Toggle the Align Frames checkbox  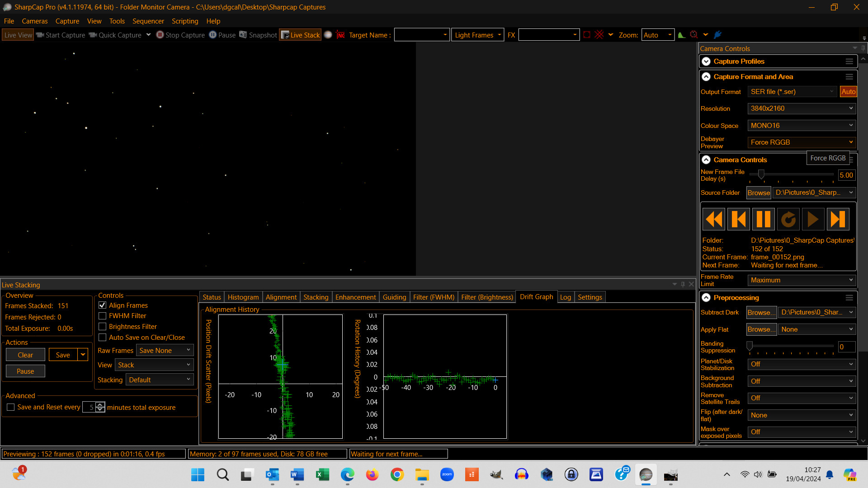[103, 305]
